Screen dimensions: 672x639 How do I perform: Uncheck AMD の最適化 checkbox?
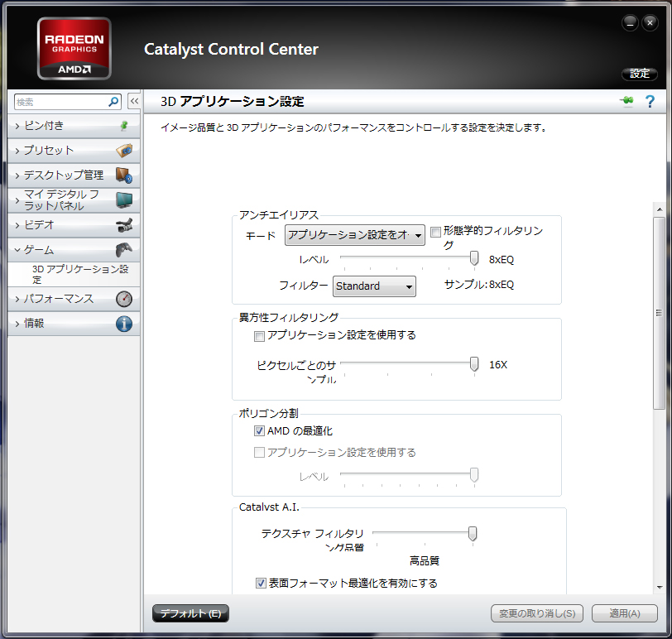coord(259,430)
